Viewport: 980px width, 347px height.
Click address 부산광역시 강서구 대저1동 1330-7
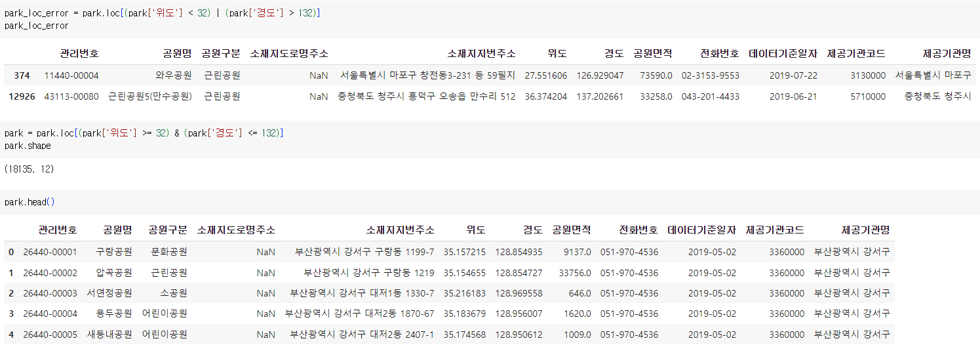pos(363,293)
